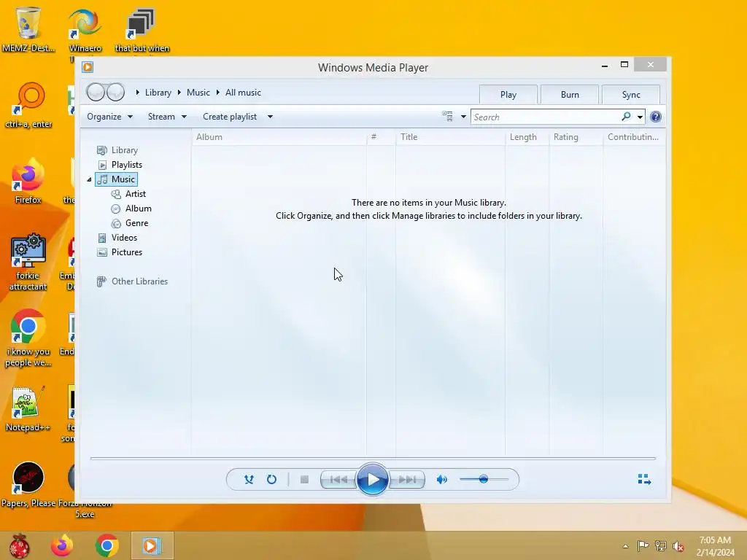The height and width of the screenshot is (560, 747).
Task: Expand the breadcrumb arrow before Music
Action: tap(179, 93)
